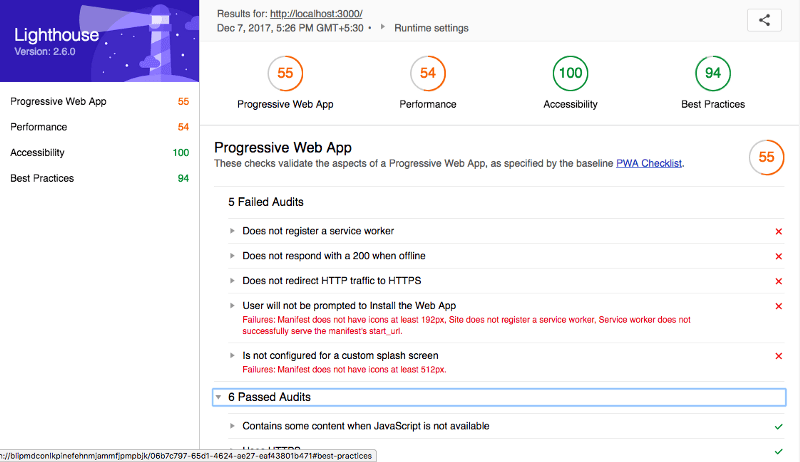Viewport: 800px width, 462px height.
Task: Click the red X for install prompt audit
Action: [779, 306]
